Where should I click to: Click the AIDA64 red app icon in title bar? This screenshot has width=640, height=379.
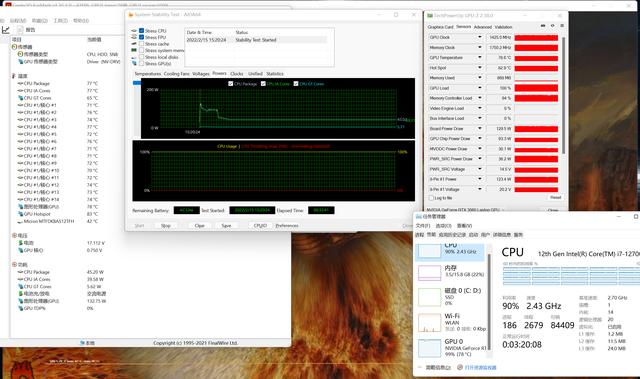tap(8, 5)
